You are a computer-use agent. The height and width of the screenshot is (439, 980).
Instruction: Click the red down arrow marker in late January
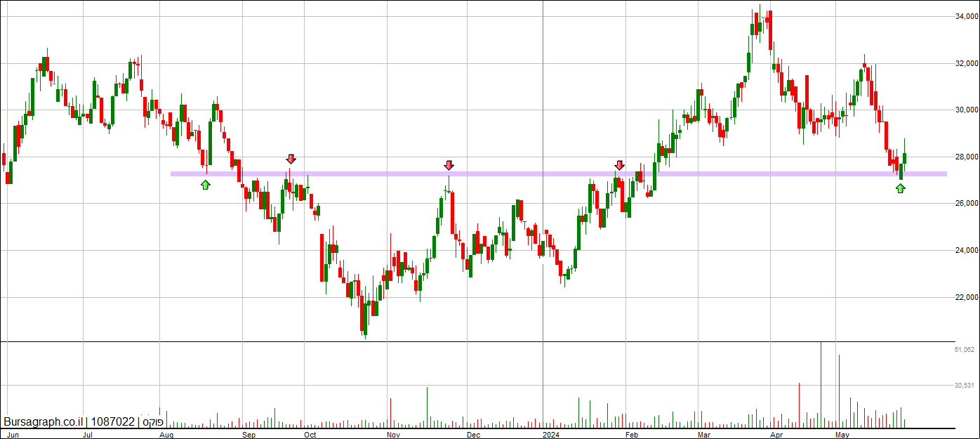point(619,166)
